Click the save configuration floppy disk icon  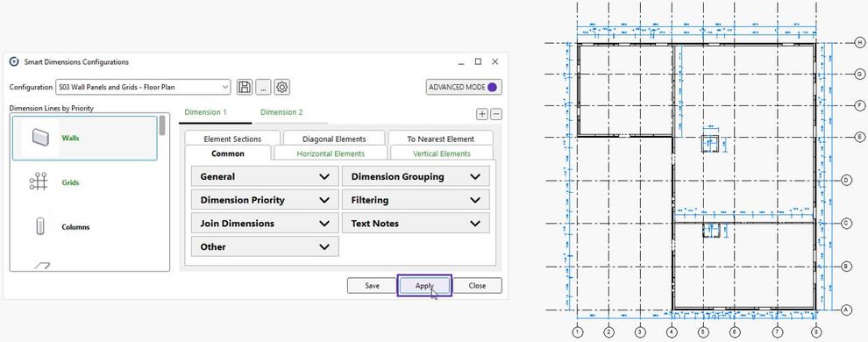pyautogui.click(x=245, y=87)
